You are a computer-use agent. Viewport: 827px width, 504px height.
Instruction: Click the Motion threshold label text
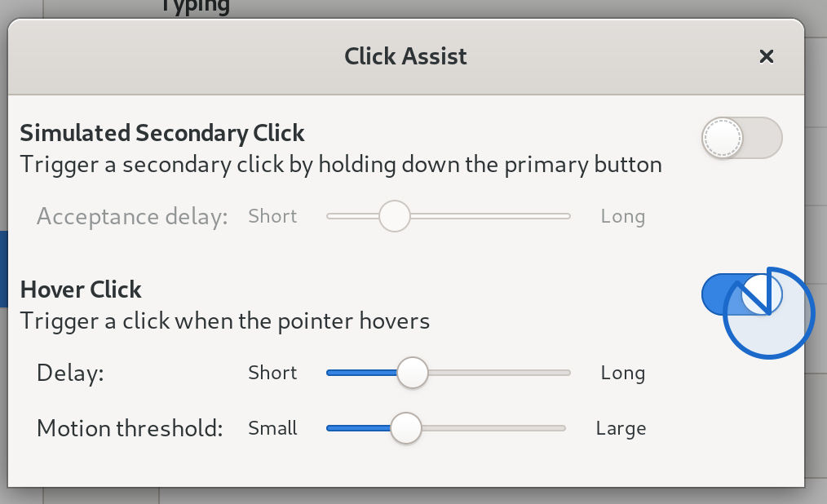(x=130, y=428)
